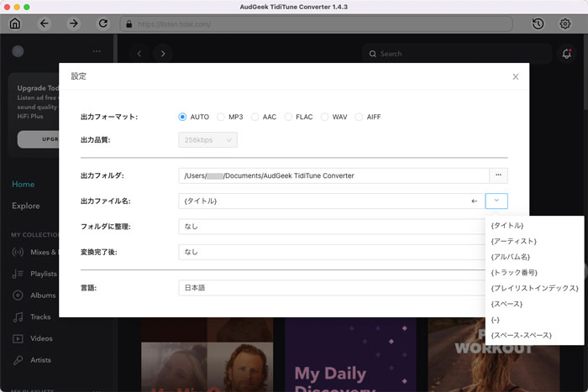Open Albums link in sidebar
Screen dimensions: 588x392
43,295
